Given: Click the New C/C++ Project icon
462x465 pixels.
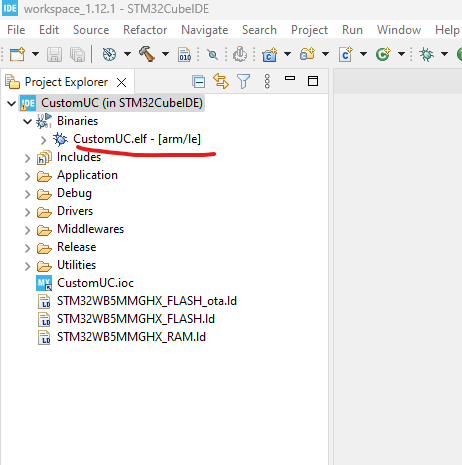Looking at the screenshot, I should [x=269, y=54].
